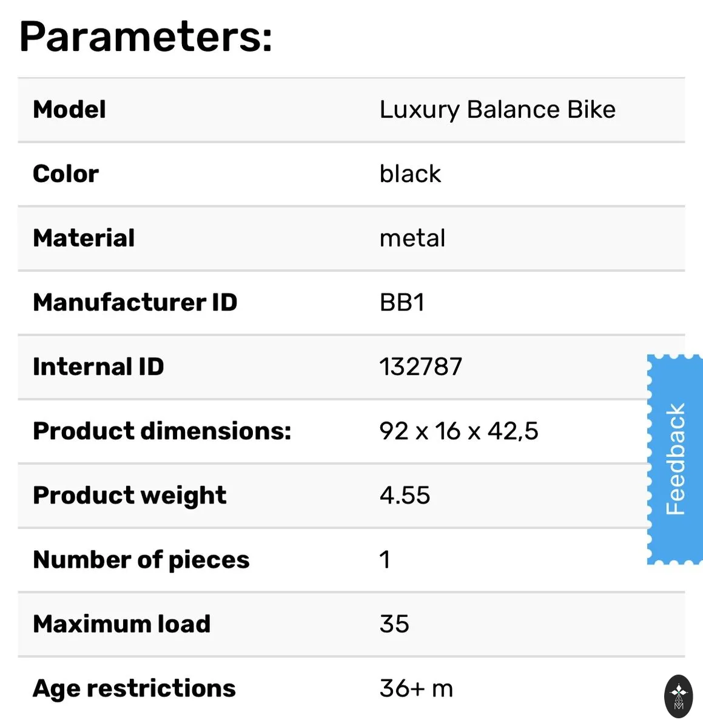Select the 92 x 16 x 42,5 value
The width and height of the screenshot is (703, 728).
pyautogui.click(x=459, y=431)
